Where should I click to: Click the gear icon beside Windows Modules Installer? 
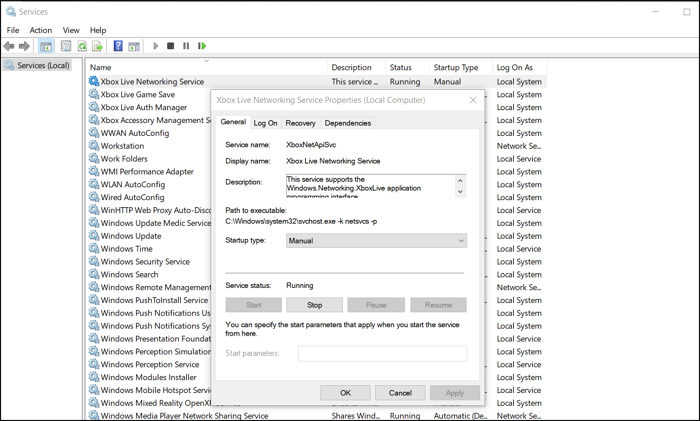pyautogui.click(x=94, y=377)
